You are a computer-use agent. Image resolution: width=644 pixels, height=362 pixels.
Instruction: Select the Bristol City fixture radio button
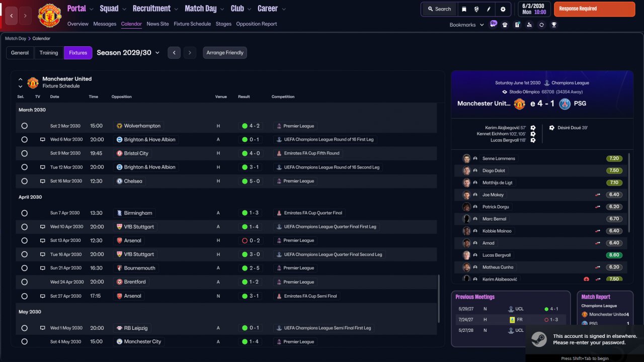coord(24,153)
